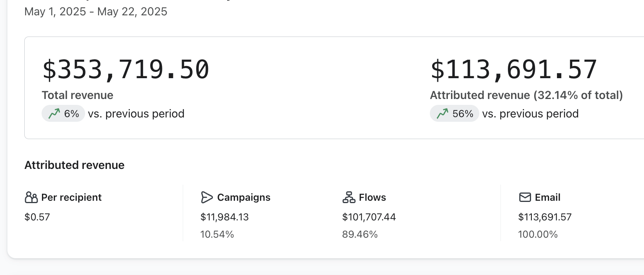Click the Per recipient label
Image resolution: width=644 pixels, height=275 pixels.
pyautogui.click(x=71, y=197)
